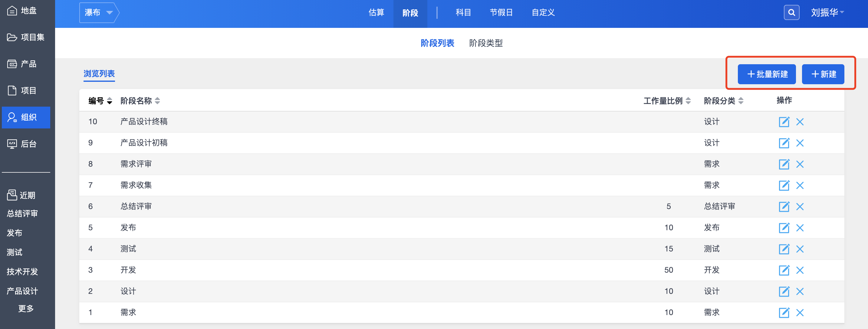Delete the 开发 stage row
Viewport: 868px width, 329px height.
[800, 270]
